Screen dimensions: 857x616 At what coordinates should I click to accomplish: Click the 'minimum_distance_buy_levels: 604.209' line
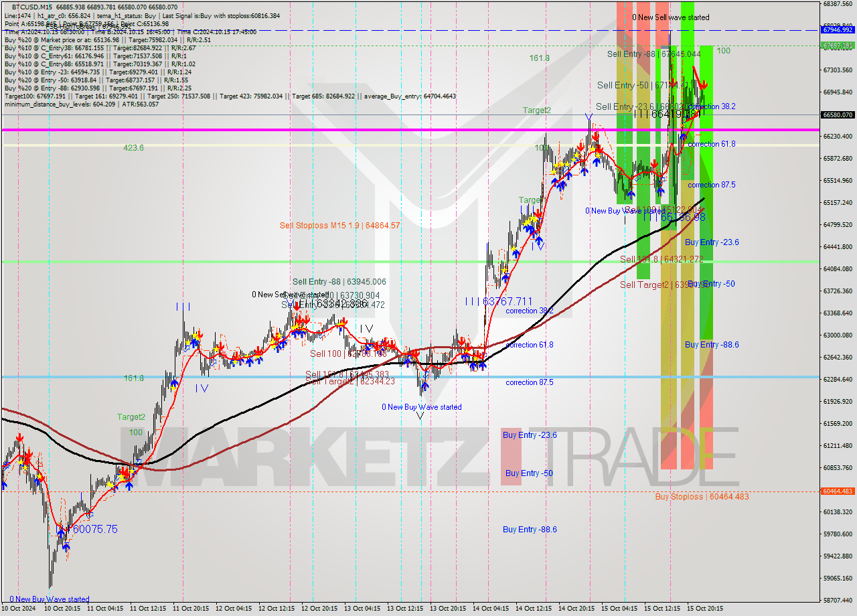click(x=82, y=104)
